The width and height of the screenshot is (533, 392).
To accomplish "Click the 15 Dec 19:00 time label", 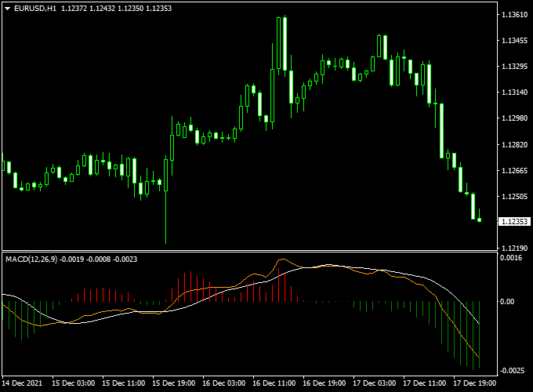I will tap(174, 383).
